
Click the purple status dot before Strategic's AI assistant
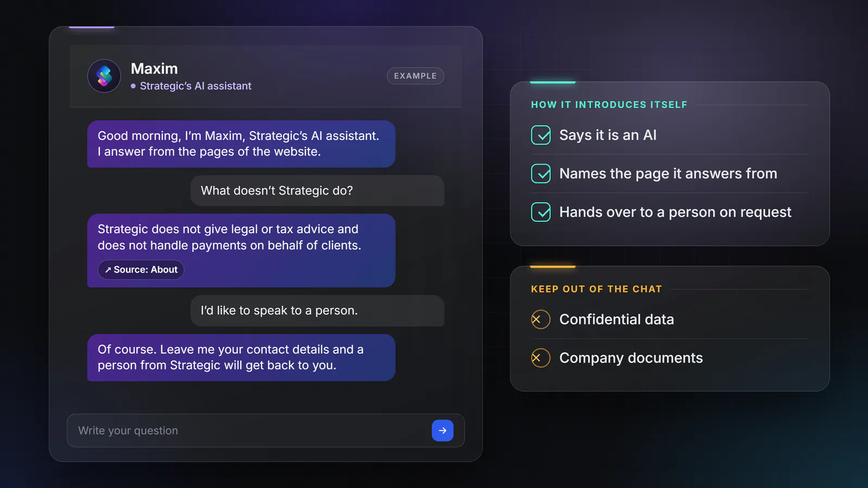pyautogui.click(x=133, y=86)
